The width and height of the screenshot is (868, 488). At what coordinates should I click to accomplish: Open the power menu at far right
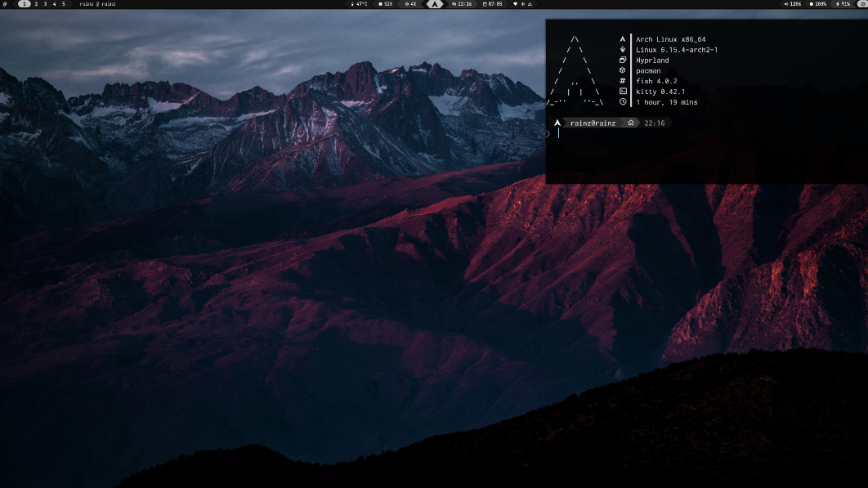click(862, 4)
